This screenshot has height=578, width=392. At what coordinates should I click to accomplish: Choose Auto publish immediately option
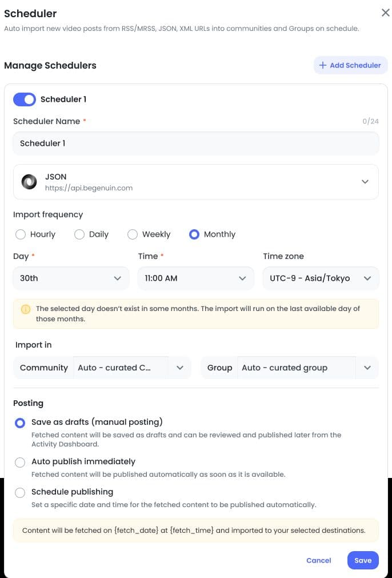(20, 463)
